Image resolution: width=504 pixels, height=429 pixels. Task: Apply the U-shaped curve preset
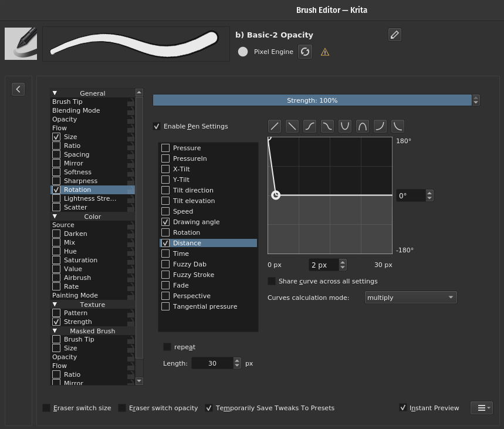[345, 126]
